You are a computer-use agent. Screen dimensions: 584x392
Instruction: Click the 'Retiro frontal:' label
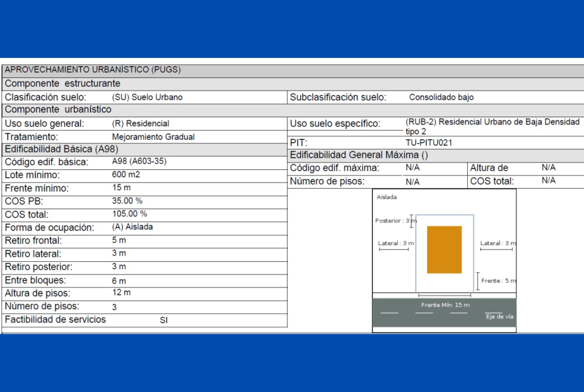[33, 241]
